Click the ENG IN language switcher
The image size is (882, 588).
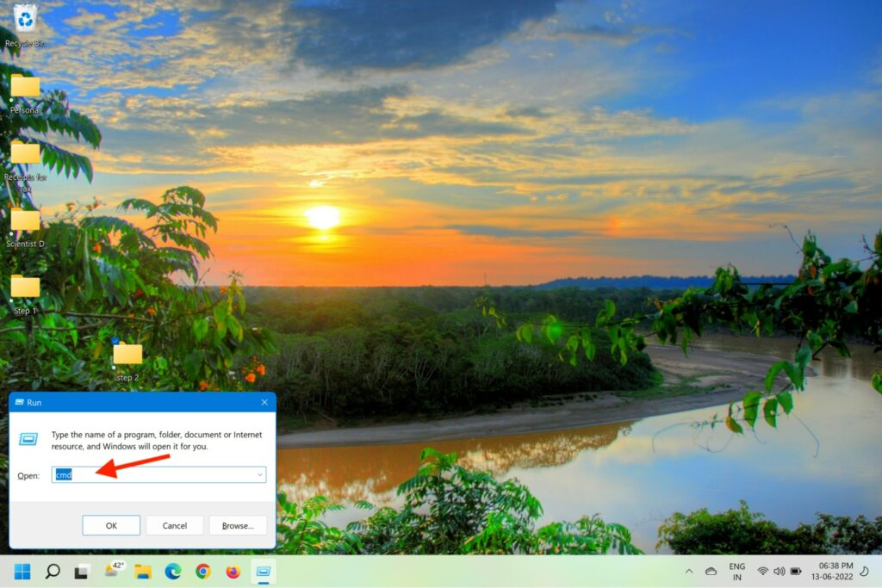coord(737,571)
